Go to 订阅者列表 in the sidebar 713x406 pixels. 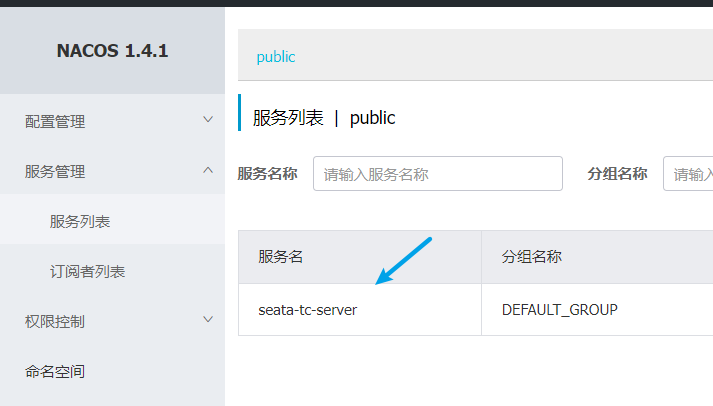[87, 272]
